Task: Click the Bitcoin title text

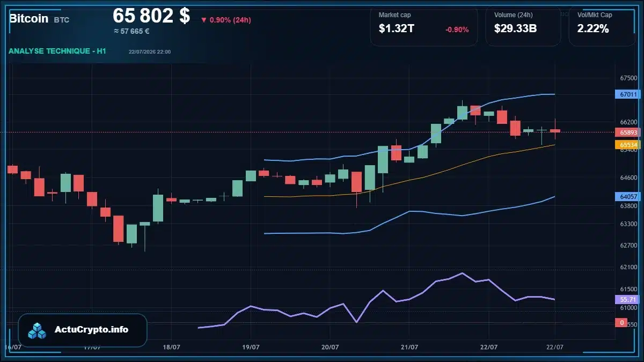Action: click(28, 19)
